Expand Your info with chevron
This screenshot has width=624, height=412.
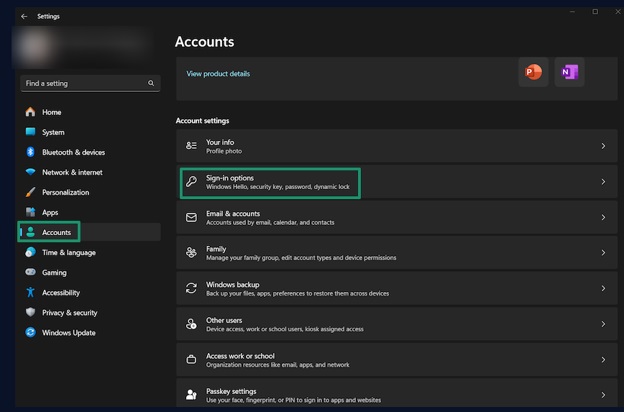point(603,146)
